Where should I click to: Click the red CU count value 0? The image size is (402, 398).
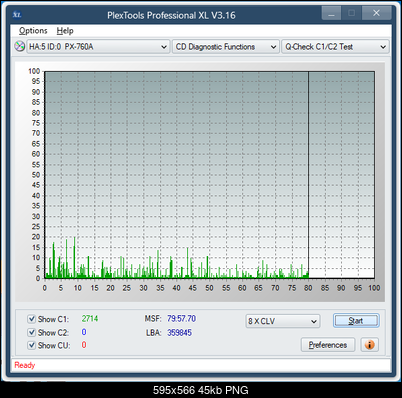tap(84, 345)
